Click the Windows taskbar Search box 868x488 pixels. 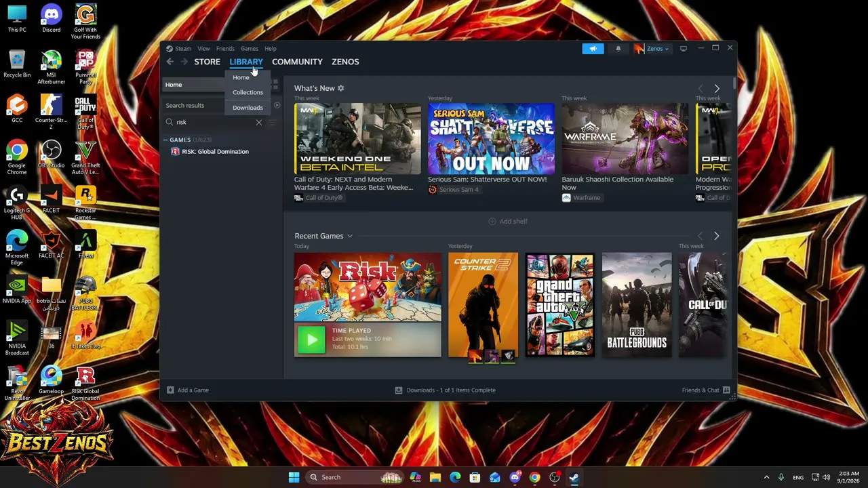pos(353,477)
